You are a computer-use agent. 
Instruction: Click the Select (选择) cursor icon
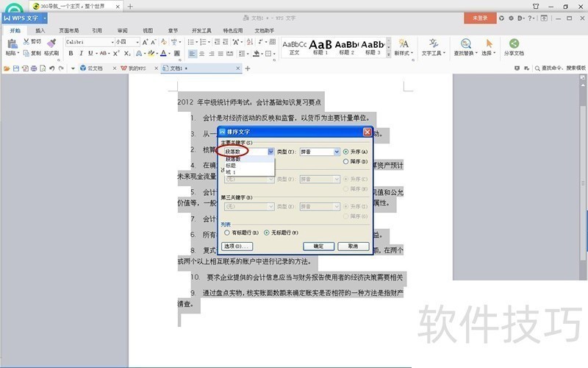pyautogui.click(x=489, y=43)
